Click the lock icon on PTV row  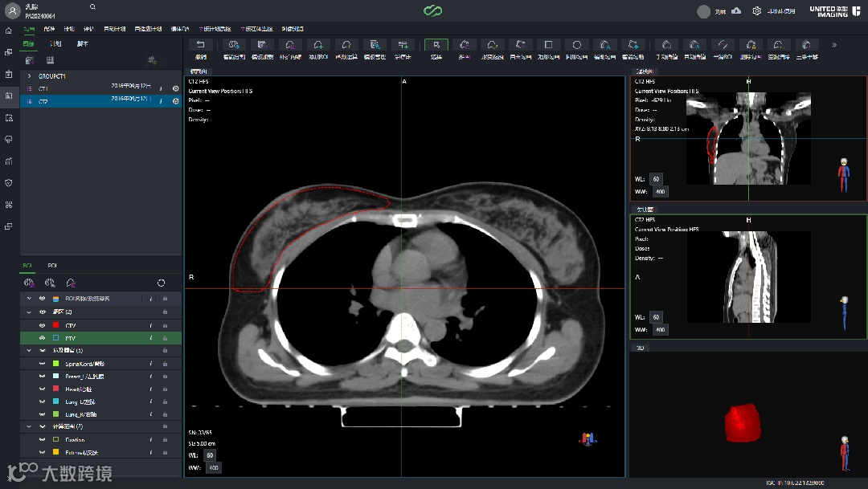(x=165, y=338)
